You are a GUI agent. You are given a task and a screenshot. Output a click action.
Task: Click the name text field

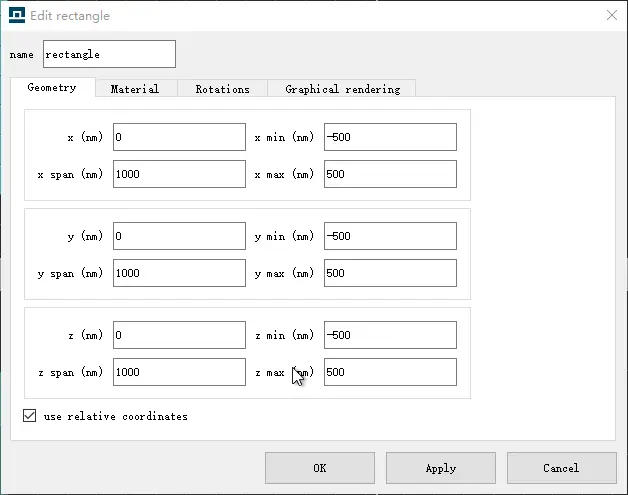tap(109, 54)
